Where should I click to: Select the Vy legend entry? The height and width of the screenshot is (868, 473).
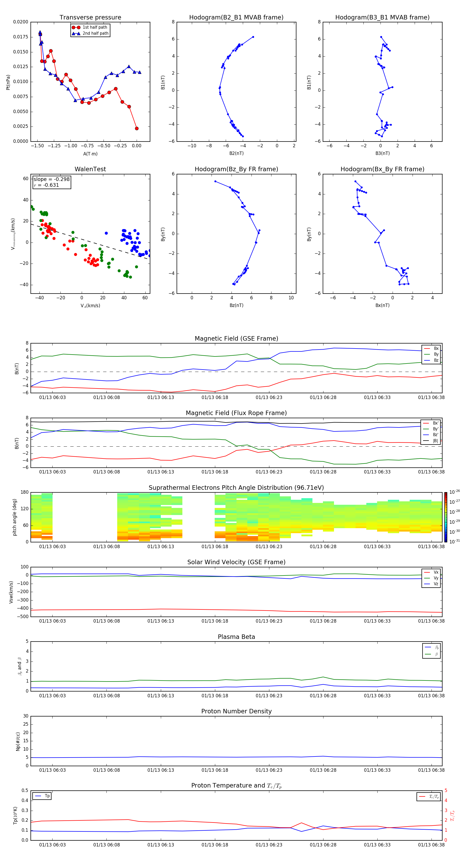(x=431, y=578)
